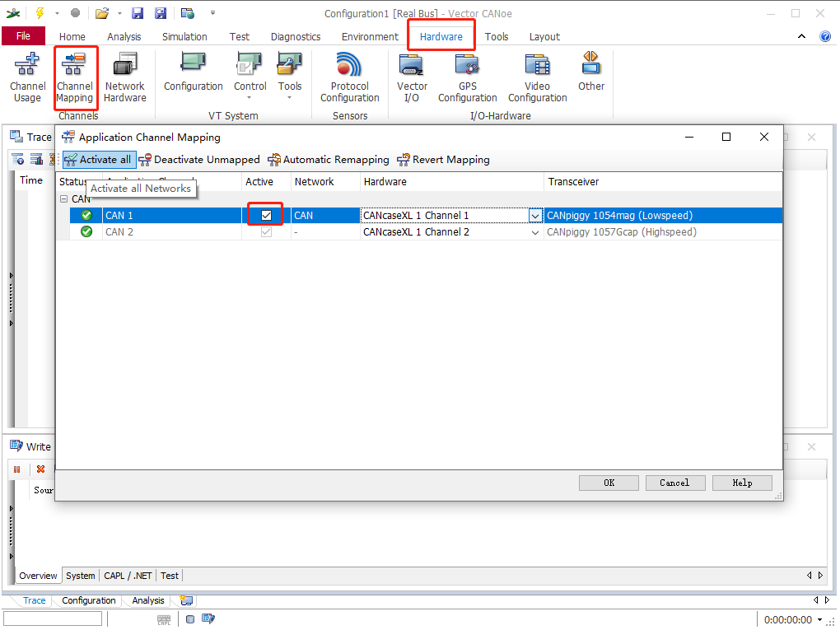The image size is (840, 630).
Task: Switch to the Analysis ribbon tab
Action: point(124,36)
